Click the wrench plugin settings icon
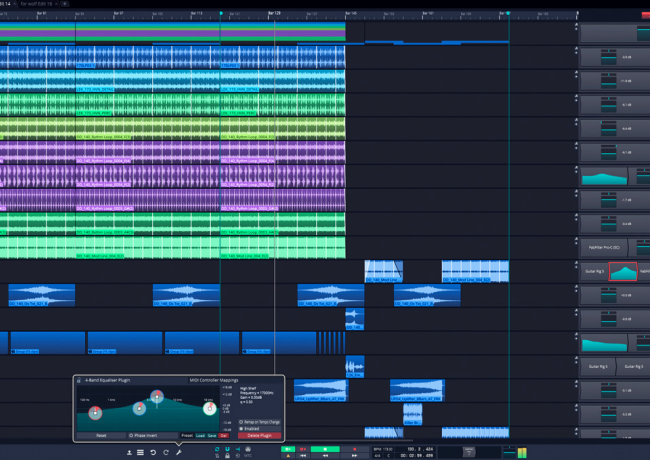The width and height of the screenshot is (650, 460). click(179, 452)
